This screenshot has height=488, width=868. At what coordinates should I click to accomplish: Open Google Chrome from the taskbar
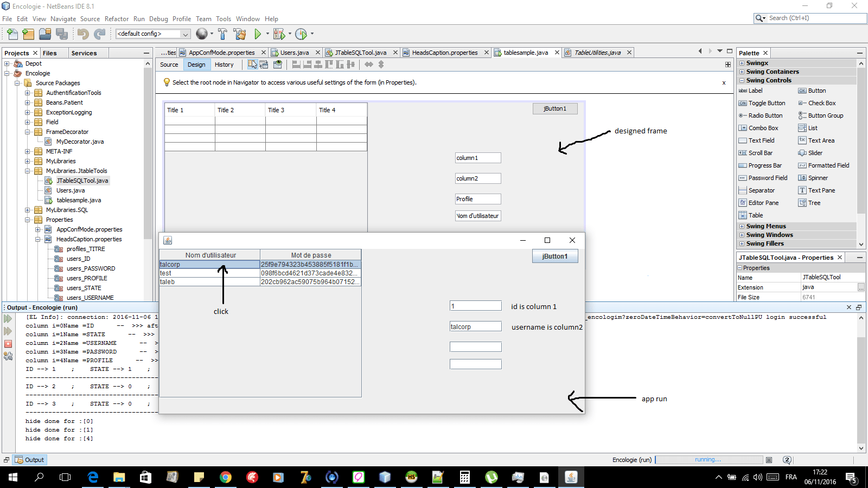tap(226, 477)
